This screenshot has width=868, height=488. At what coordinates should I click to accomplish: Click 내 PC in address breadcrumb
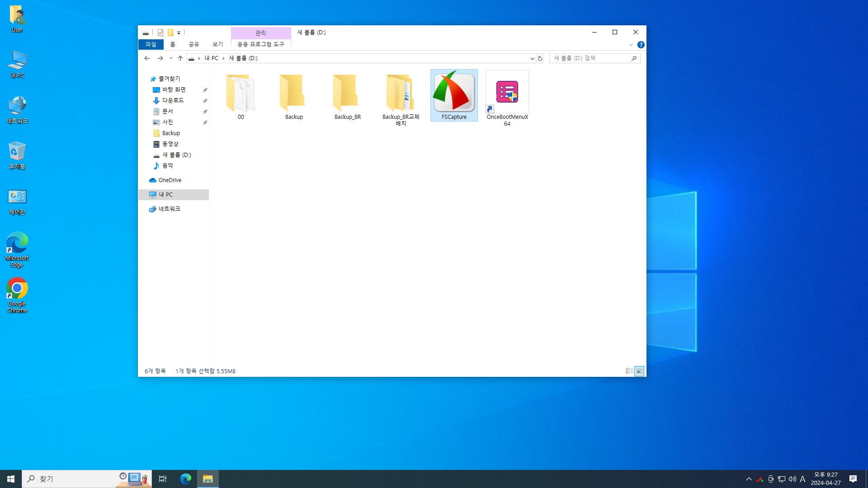tap(211, 58)
